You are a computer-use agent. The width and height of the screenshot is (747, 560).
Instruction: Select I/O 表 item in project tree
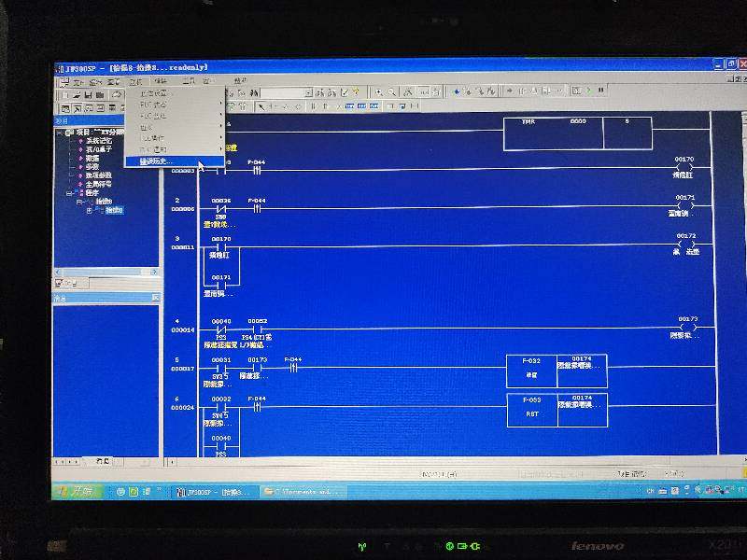[x=99, y=149]
